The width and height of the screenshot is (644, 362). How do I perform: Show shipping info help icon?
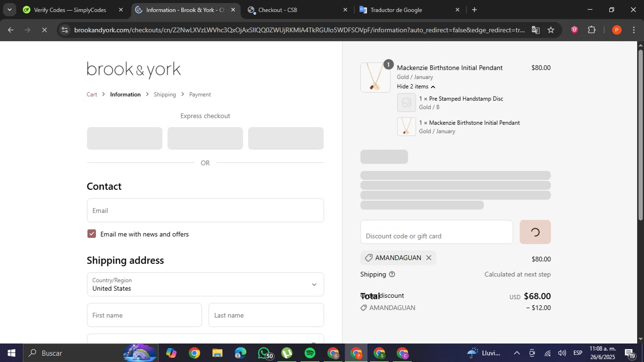click(x=392, y=274)
